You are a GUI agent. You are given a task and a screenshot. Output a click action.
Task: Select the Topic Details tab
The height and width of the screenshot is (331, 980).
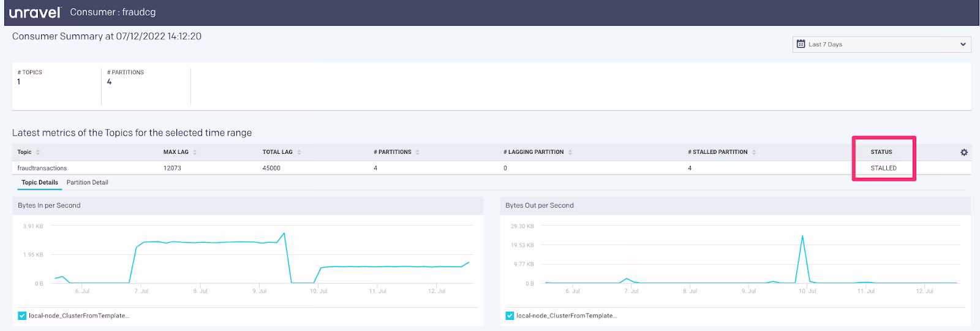click(x=40, y=183)
